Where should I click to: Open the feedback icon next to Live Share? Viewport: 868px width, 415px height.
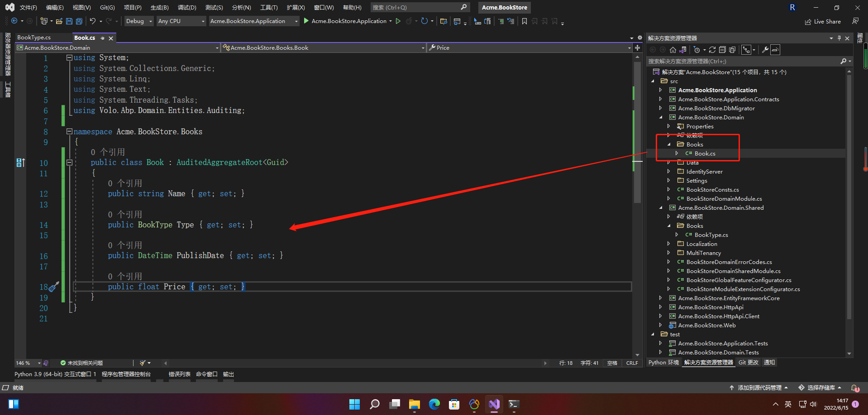click(x=855, y=21)
